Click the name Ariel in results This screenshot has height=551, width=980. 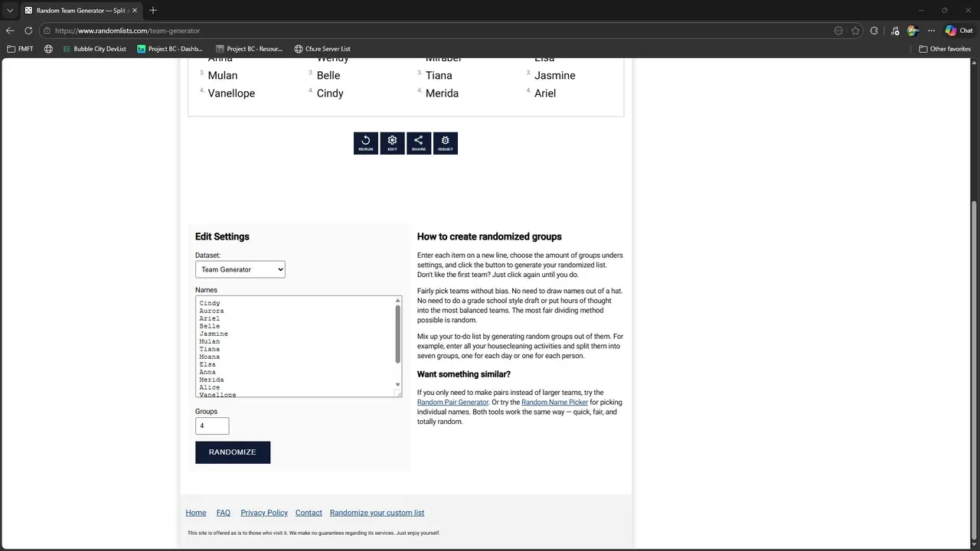point(545,93)
